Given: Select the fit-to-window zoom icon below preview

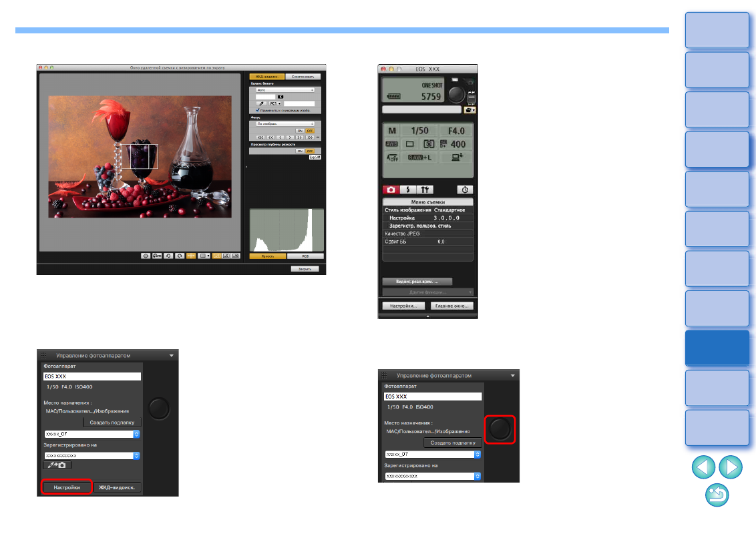Looking at the screenshot, I should pyautogui.click(x=216, y=256).
